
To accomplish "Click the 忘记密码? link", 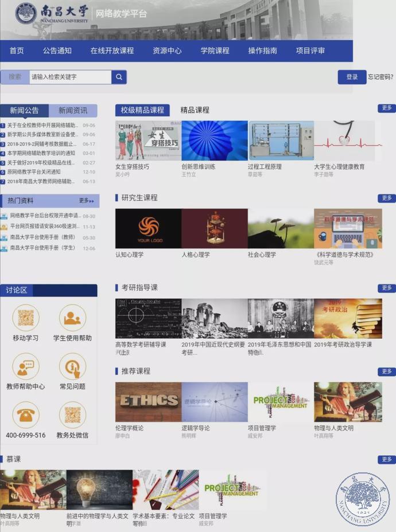I will [x=381, y=77].
